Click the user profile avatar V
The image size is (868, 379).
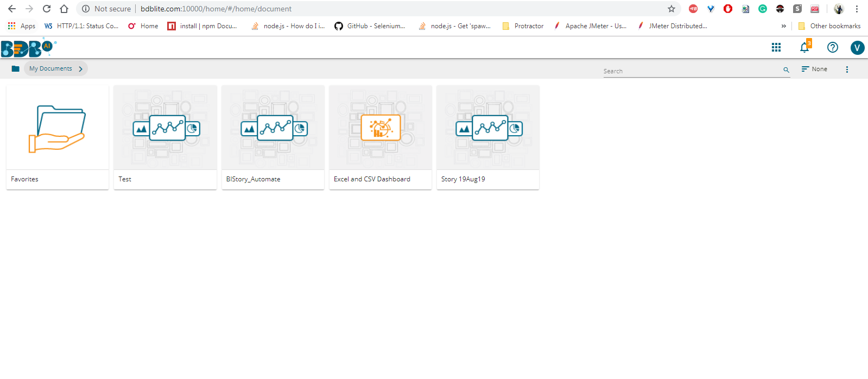[857, 48]
